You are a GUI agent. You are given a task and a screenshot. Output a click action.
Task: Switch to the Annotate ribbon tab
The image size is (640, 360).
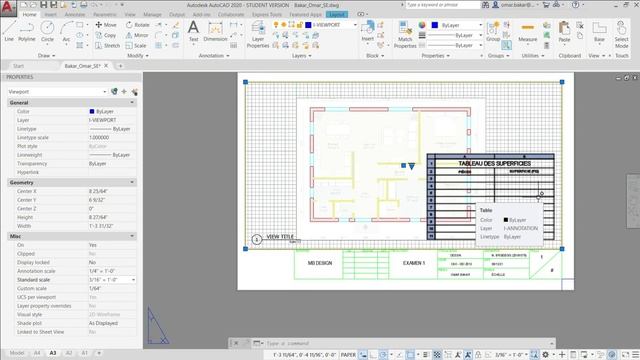pyautogui.click(x=75, y=14)
